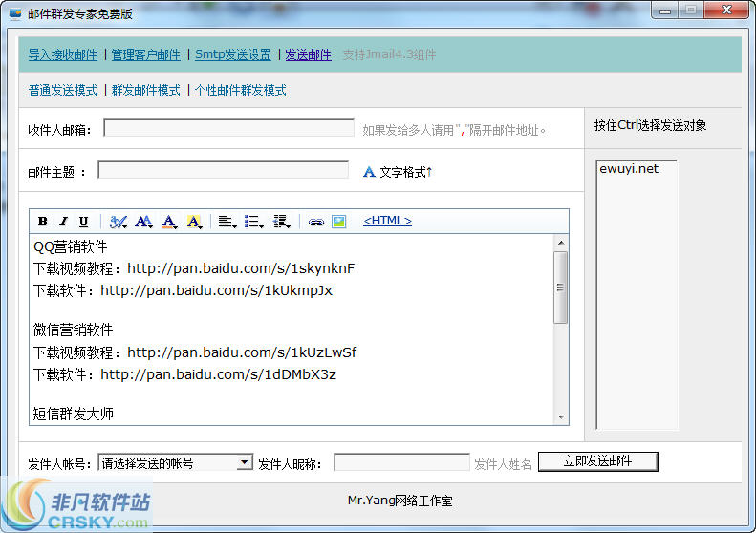756x533 pixels.
Task: Switch to 普通发送模式
Action: [x=63, y=90]
